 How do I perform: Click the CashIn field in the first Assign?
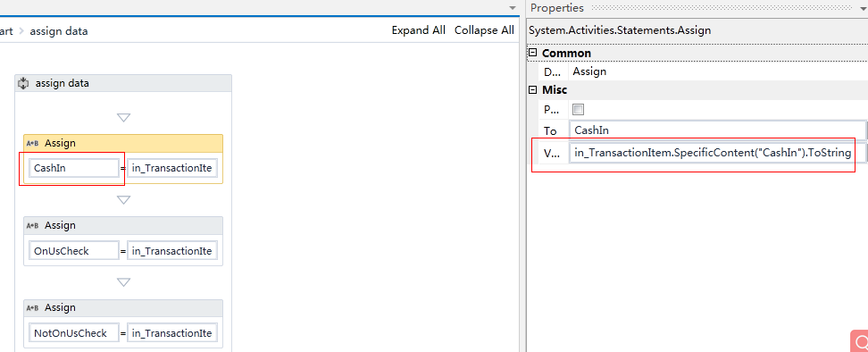pyautogui.click(x=73, y=168)
